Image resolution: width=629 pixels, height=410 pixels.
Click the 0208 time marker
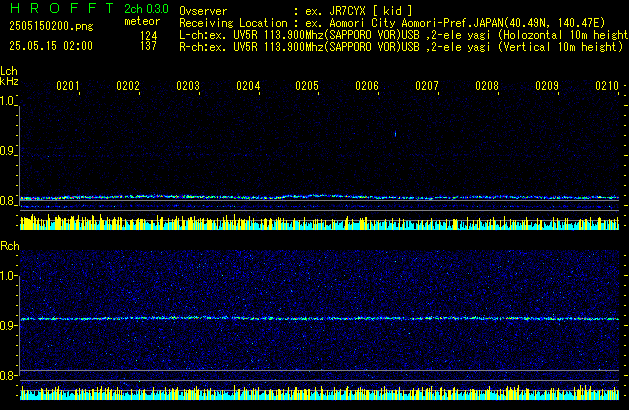(x=487, y=86)
